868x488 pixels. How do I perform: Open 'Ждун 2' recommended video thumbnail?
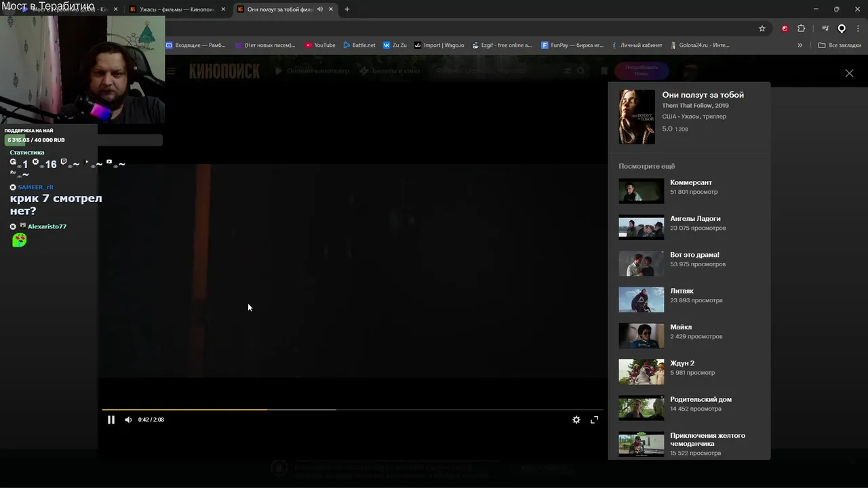coord(642,371)
